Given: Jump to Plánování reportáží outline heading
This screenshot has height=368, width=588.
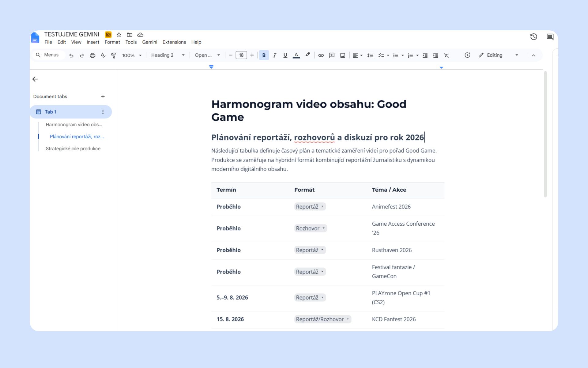Looking at the screenshot, I should click(77, 136).
